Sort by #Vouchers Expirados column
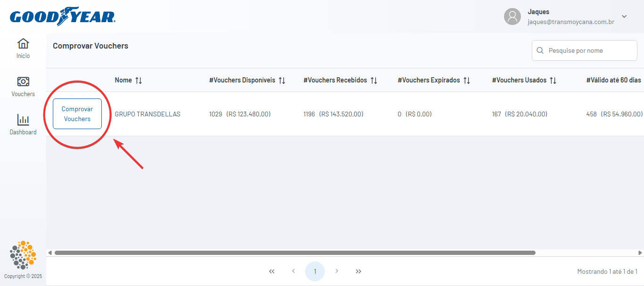644x286 pixels. click(x=467, y=81)
